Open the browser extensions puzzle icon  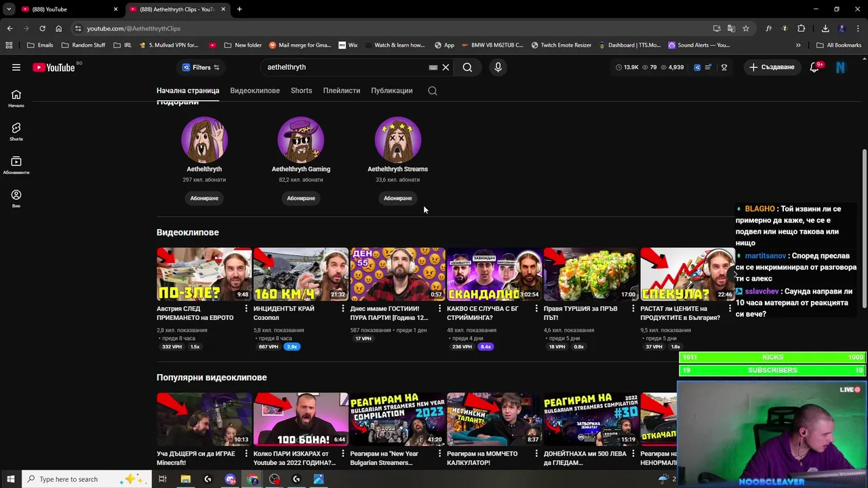[x=802, y=28]
